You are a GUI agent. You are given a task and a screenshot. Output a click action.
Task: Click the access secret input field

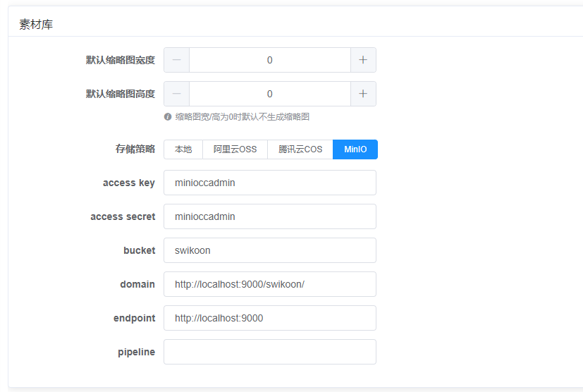(269, 216)
